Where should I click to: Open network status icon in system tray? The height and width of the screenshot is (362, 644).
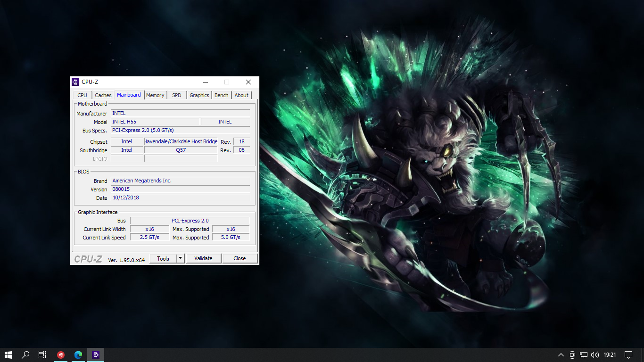point(584,355)
